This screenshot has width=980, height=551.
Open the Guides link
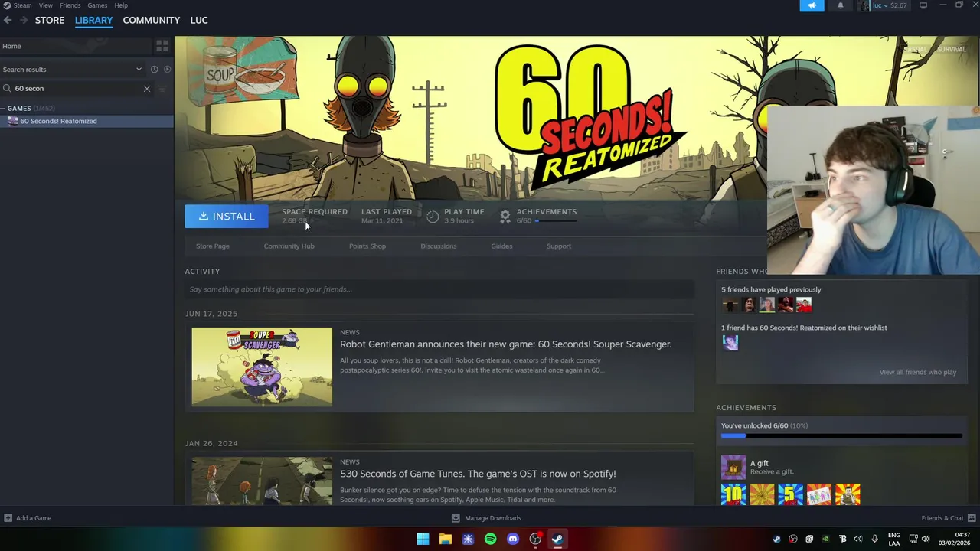[x=501, y=246]
